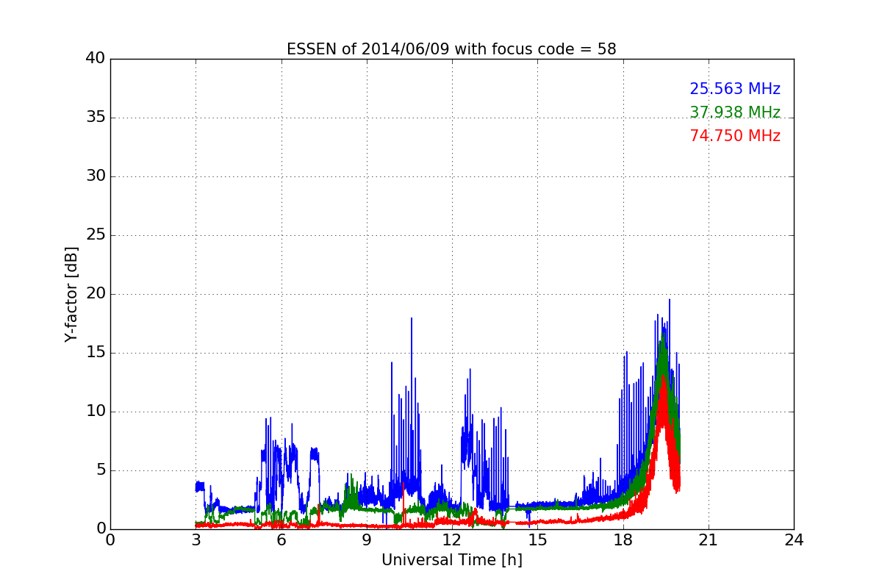The width and height of the screenshot is (882, 588).
Task: Click the y-axis tick label '15'
Action: pyautogui.click(x=96, y=353)
